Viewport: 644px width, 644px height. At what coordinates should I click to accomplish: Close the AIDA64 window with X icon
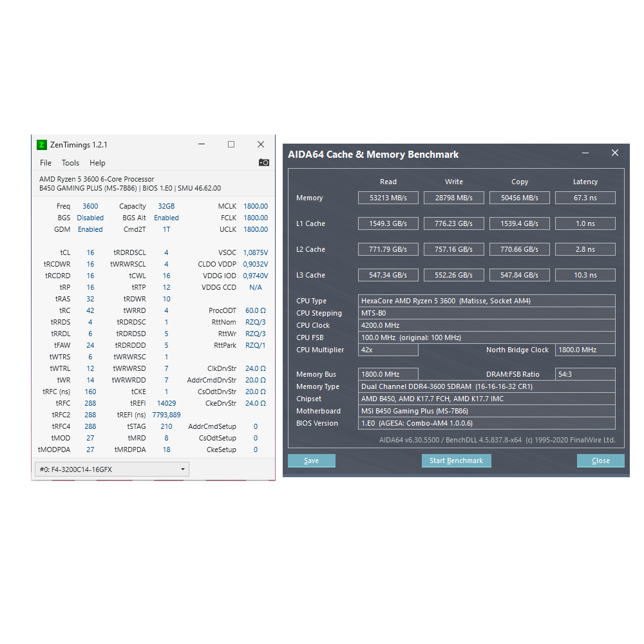[615, 153]
